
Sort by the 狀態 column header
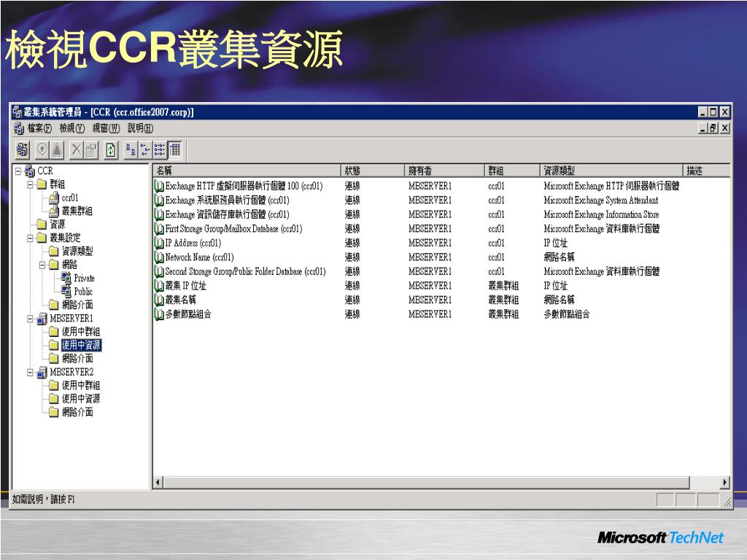[x=373, y=171]
